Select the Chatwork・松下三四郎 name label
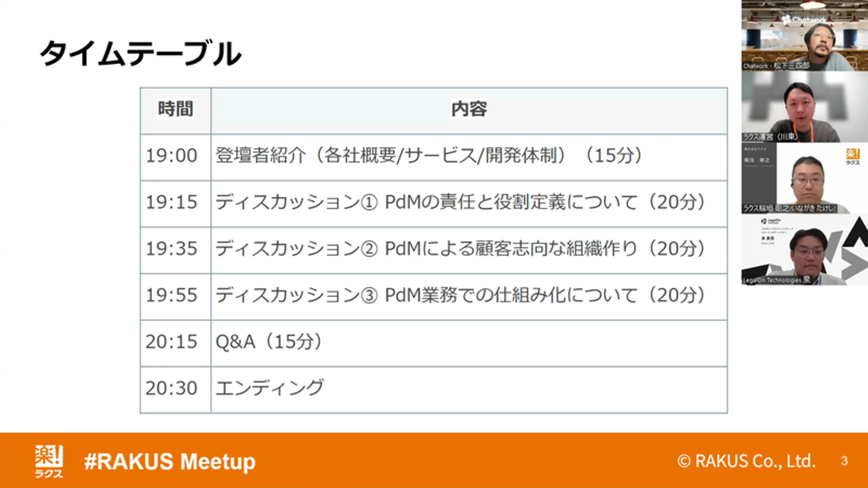This screenshot has width=868, height=488. 776,66
